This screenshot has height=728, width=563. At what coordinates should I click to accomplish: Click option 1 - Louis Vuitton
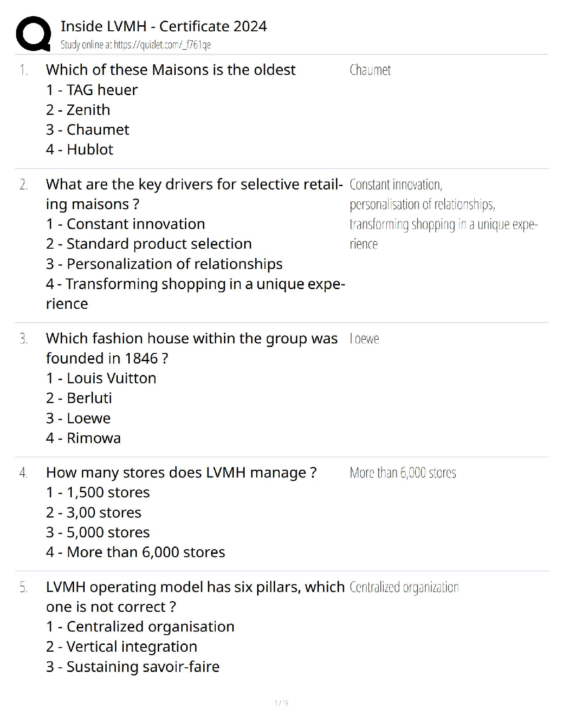click(x=101, y=378)
